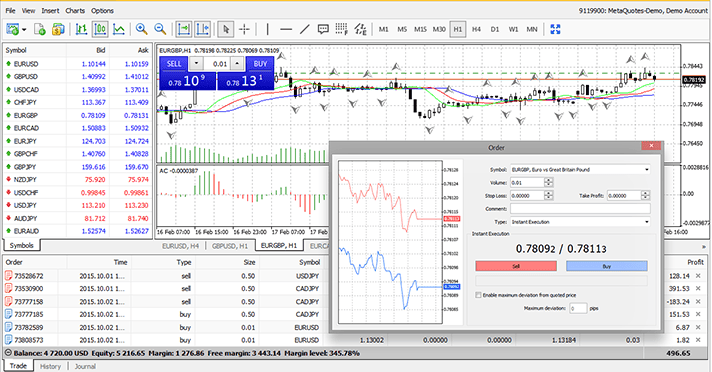This screenshot has width=712, height=372.
Task: Close the -183.24 profit position via X
Action: (x=698, y=301)
